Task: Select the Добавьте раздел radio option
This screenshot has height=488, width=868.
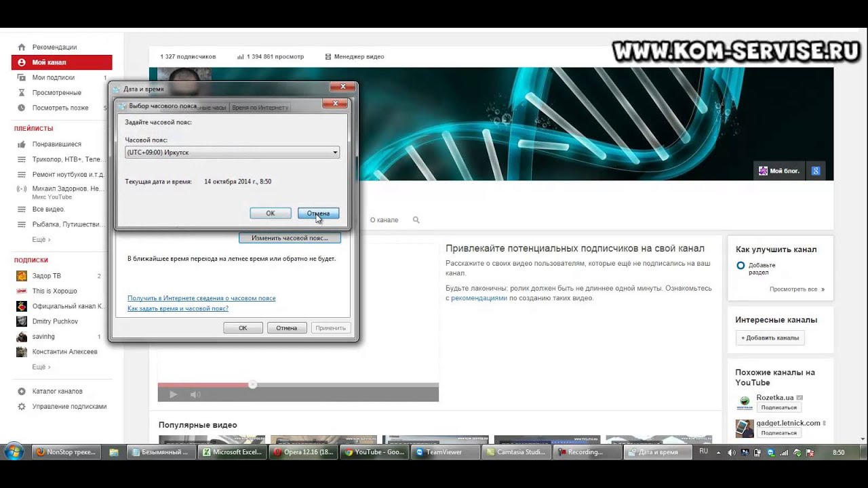Action: [x=741, y=266]
